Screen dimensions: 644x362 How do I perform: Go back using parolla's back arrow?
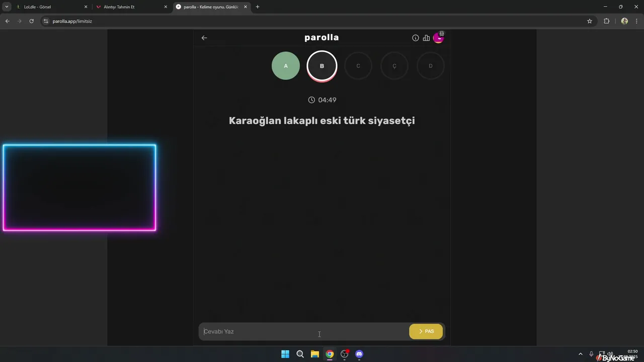click(x=204, y=38)
